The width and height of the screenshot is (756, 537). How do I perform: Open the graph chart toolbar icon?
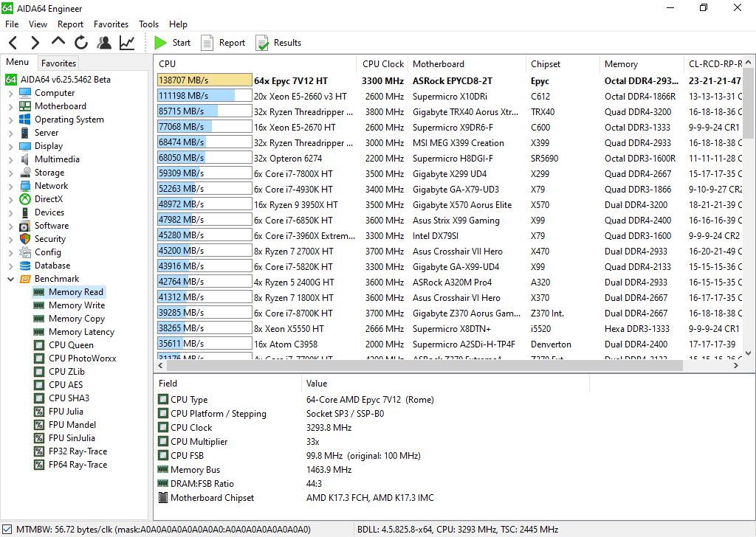[x=127, y=43]
